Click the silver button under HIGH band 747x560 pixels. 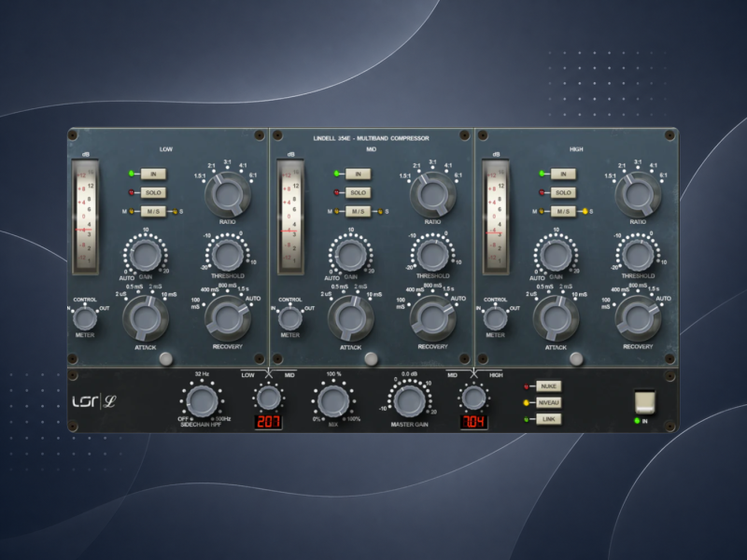(x=576, y=358)
